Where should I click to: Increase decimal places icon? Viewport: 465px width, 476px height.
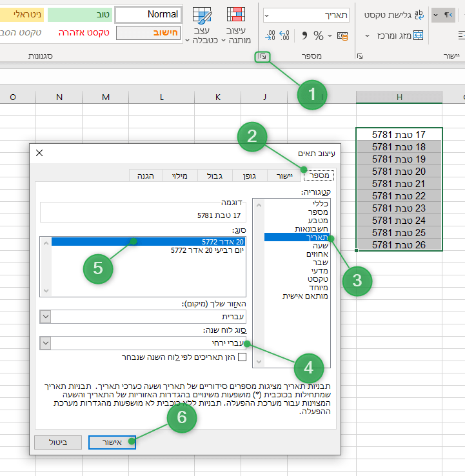coord(284,35)
